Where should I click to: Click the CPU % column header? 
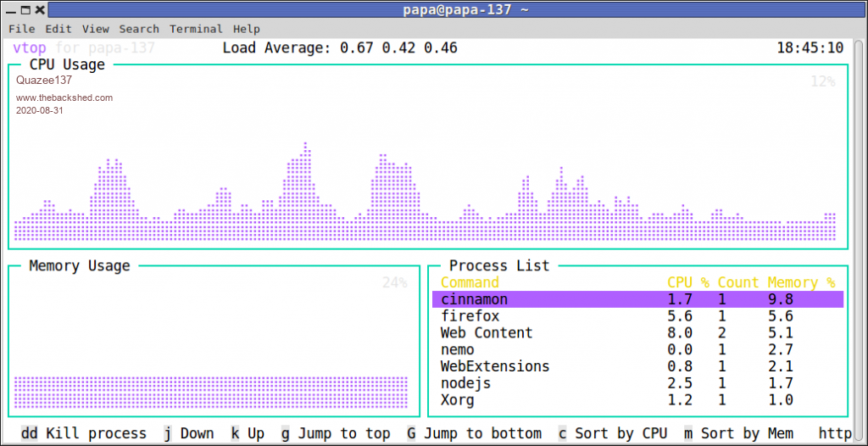[687, 282]
